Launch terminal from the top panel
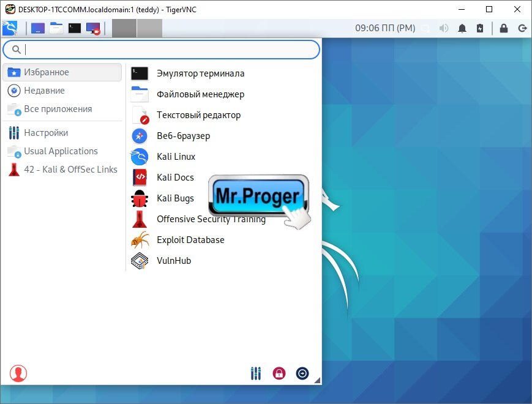 (74, 28)
